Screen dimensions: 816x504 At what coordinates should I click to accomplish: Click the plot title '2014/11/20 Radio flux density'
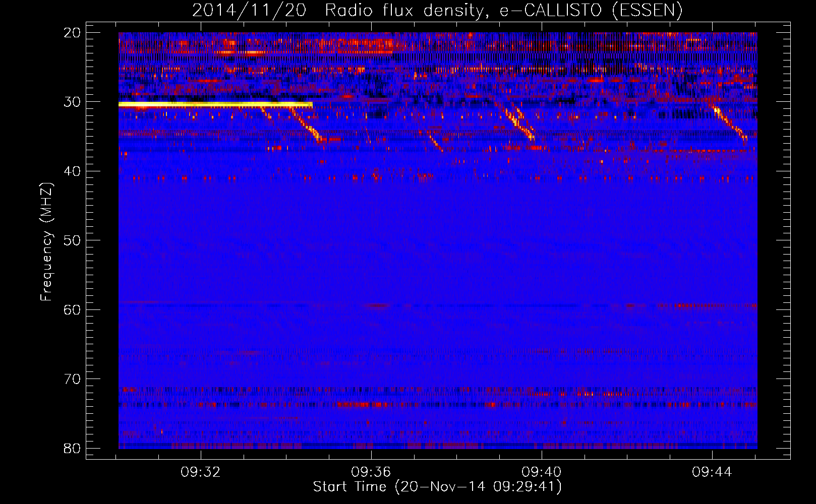click(x=437, y=10)
